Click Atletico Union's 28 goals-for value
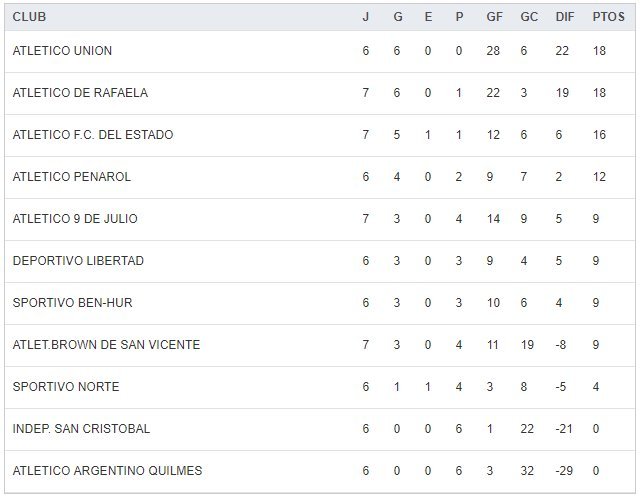Viewport: 640px width, 497px height. pyautogui.click(x=494, y=51)
